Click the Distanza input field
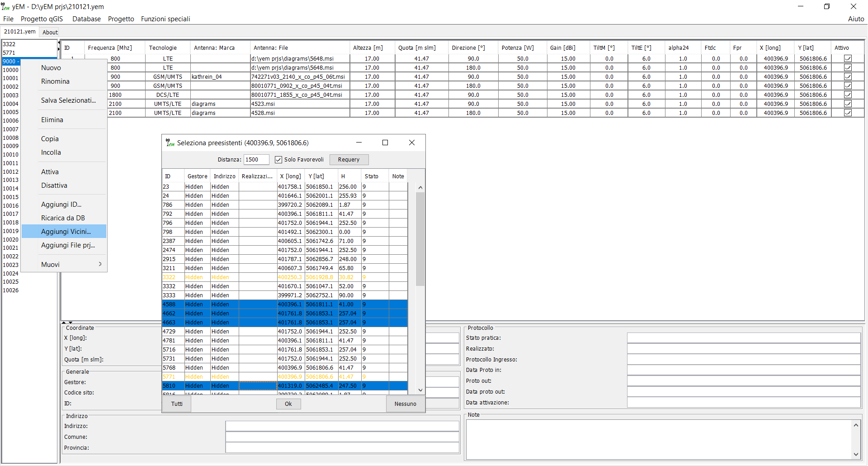Viewport: 868px width, 466px height. click(256, 160)
